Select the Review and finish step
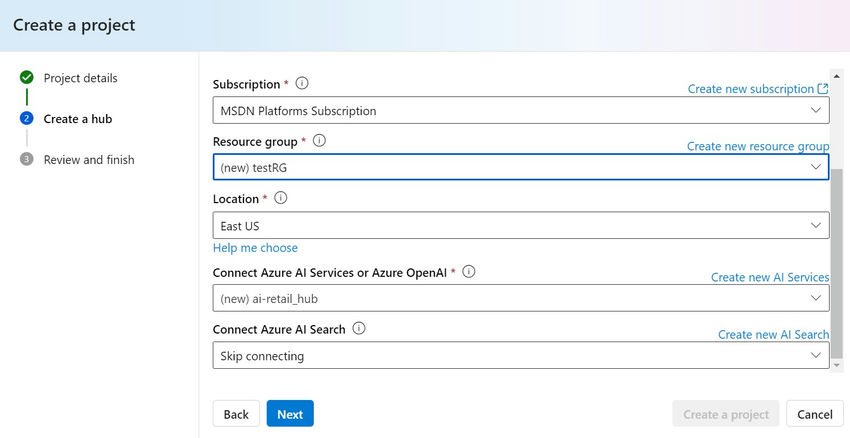The height and width of the screenshot is (438, 850). (89, 160)
